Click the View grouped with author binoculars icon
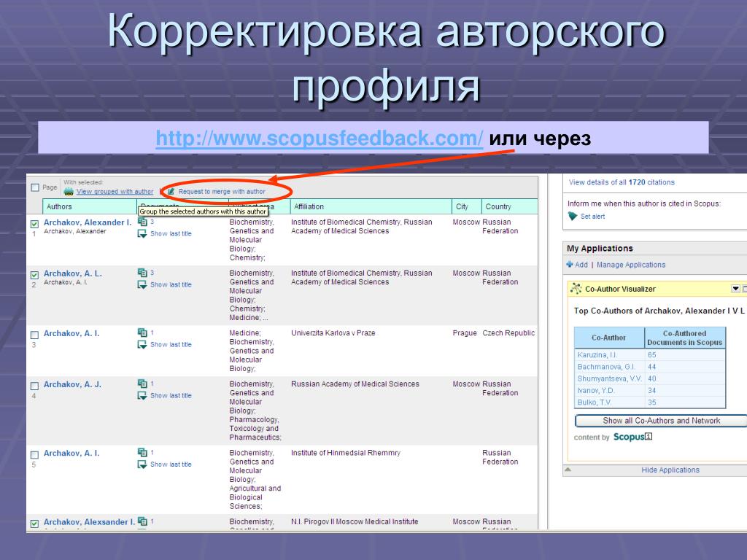 69,192
